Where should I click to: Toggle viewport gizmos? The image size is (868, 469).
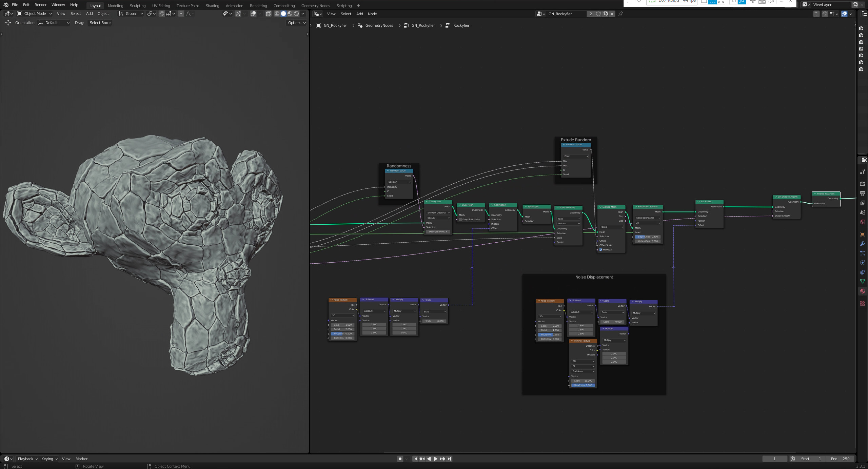pyautogui.click(x=238, y=14)
